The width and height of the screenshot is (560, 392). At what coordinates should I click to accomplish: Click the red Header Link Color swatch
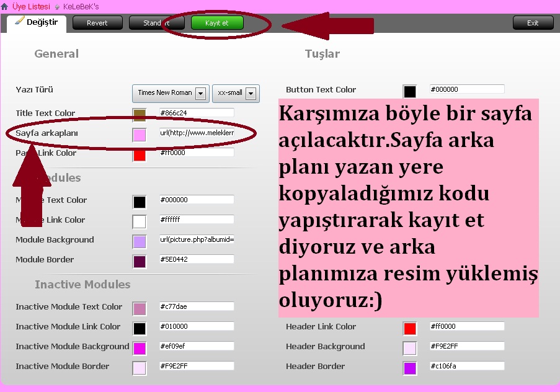point(410,328)
